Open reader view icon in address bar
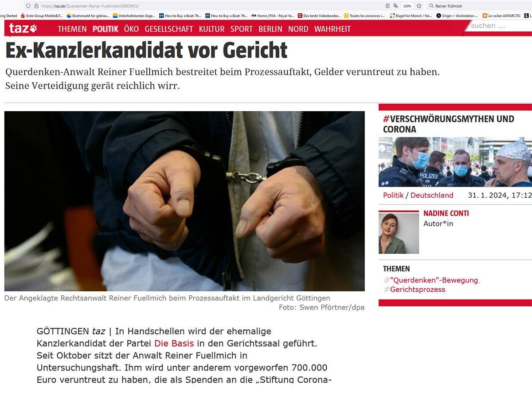Screen dimensions: 532x399 click(x=387, y=6)
